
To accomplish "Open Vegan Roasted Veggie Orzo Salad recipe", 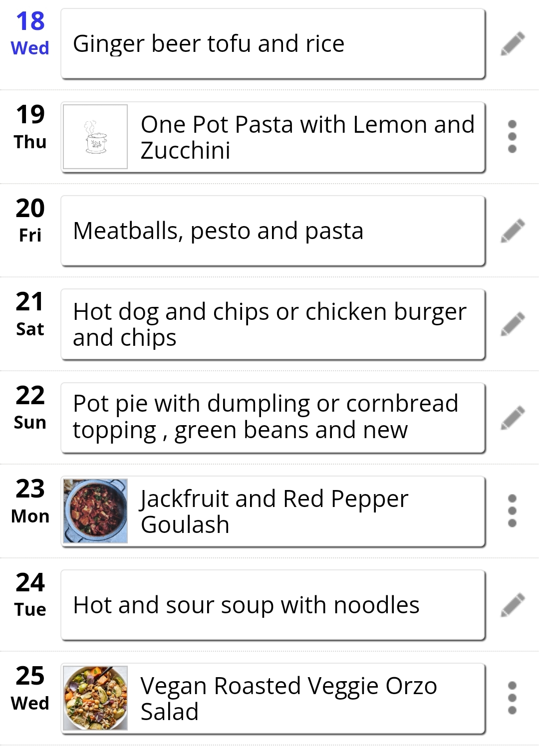I will tap(273, 698).
